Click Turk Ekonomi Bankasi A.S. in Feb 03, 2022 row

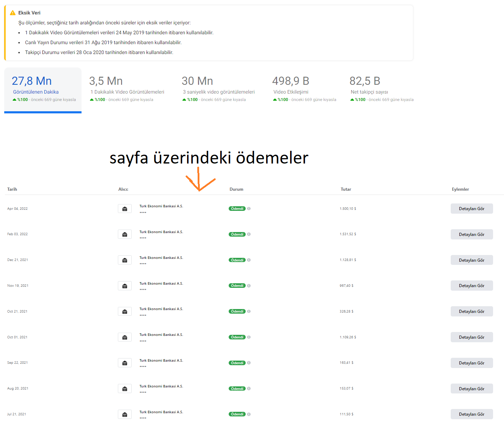pos(161,232)
